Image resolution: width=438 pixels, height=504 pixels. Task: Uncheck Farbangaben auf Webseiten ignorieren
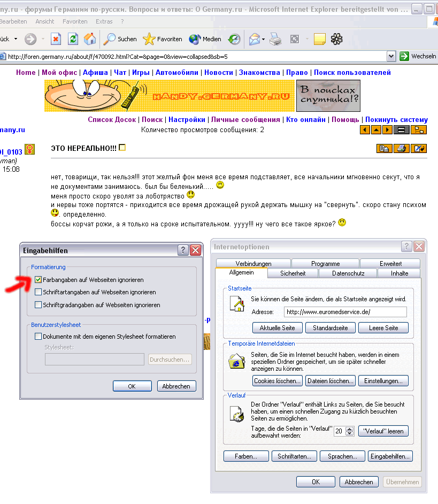click(x=38, y=280)
